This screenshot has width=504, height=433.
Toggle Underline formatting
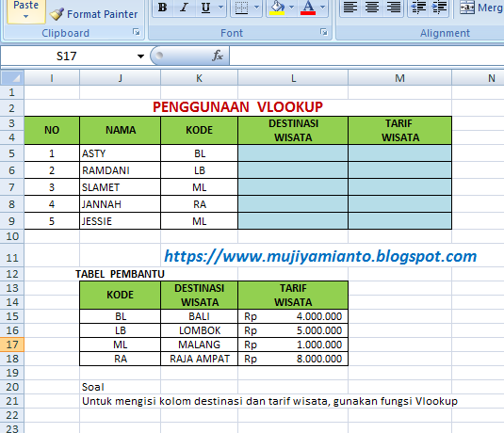[205, 8]
